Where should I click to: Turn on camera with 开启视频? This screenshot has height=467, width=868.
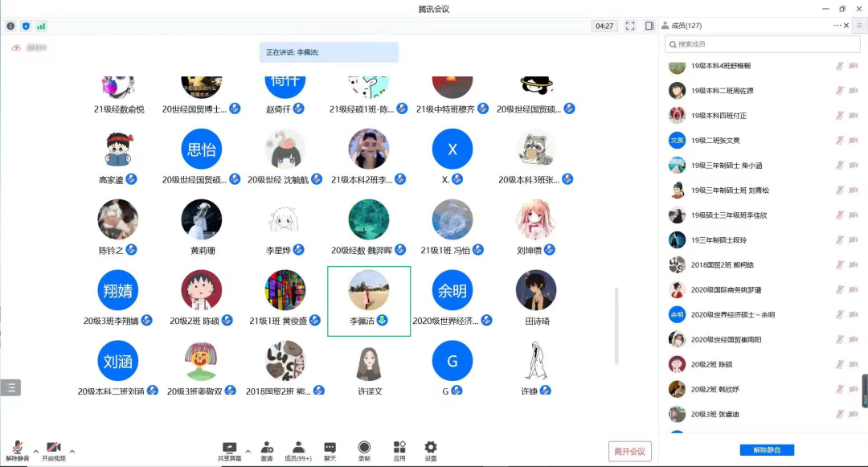[x=54, y=449]
